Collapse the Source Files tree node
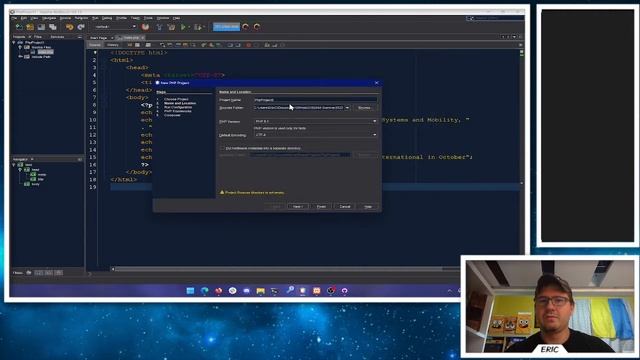The width and height of the screenshot is (640, 360). tap(20, 47)
